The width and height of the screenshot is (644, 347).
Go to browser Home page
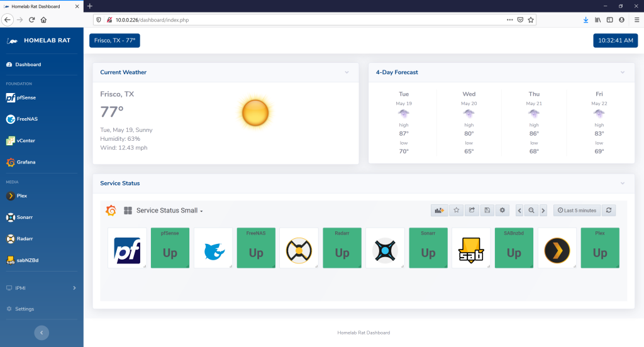tap(43, 19)
